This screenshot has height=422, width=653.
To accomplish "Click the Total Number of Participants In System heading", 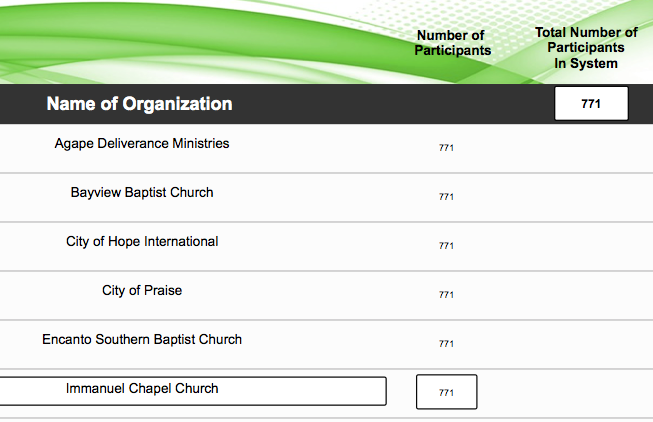I will 586,48.
